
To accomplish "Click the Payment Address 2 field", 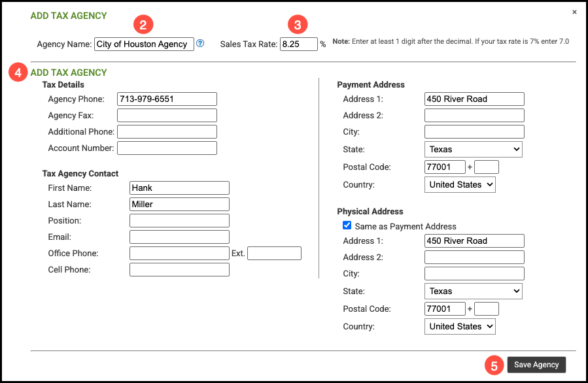I will tap(474, 116).
